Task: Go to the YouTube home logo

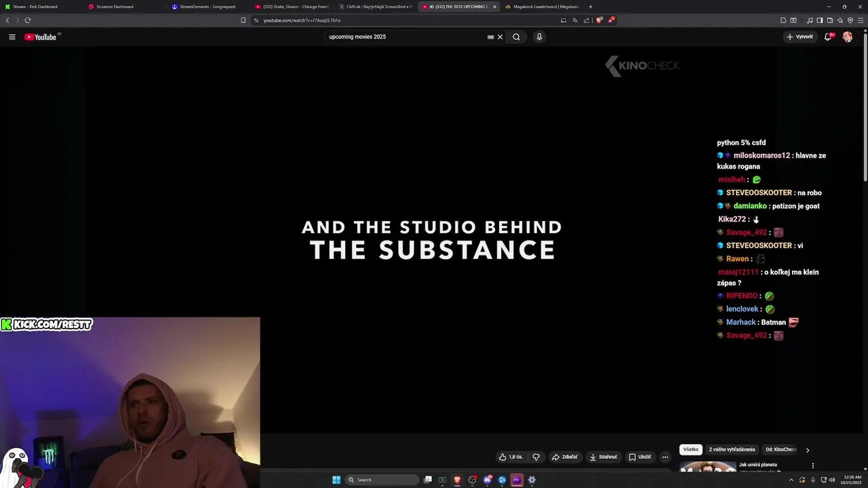Action: (41, 37)
